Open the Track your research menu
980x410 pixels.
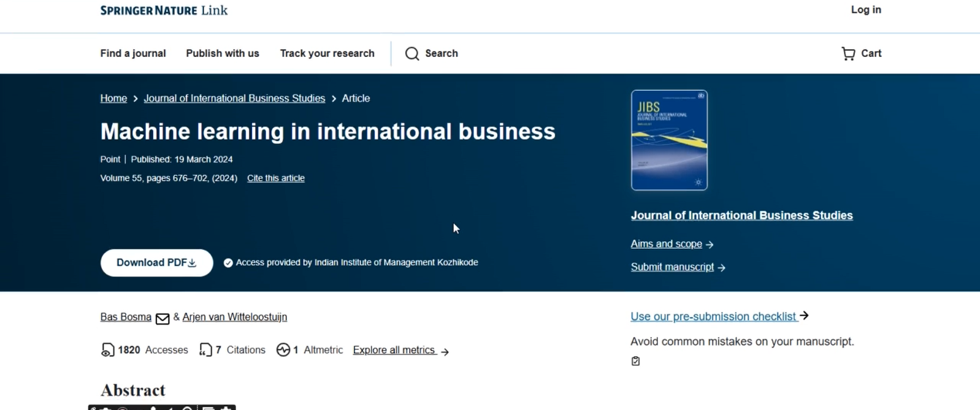pyautogui.click(x=327, y=53)
